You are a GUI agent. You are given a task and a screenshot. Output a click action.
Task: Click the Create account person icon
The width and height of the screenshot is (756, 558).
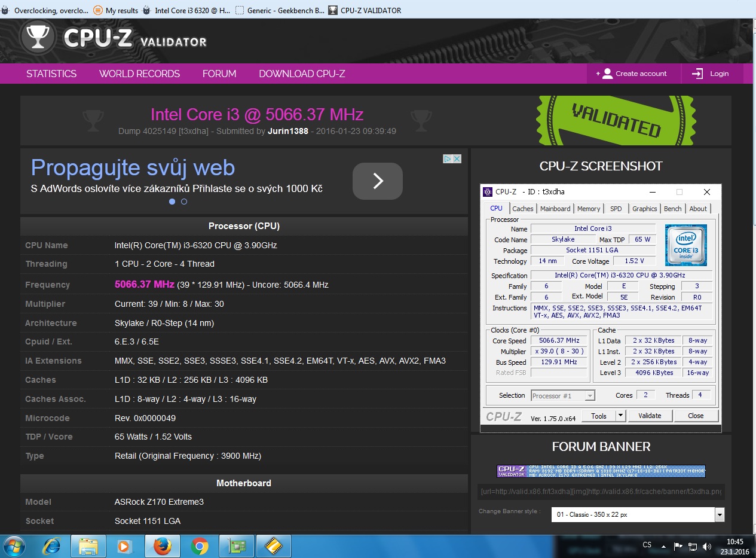pyautogui.click(x=607, y=74)
